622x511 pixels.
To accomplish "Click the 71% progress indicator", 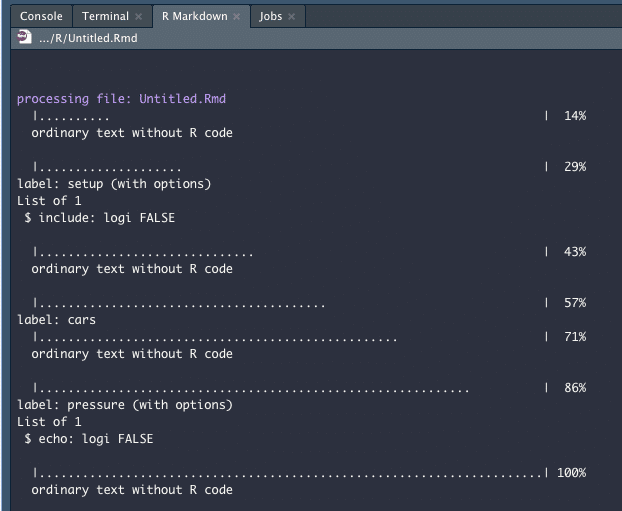I will 574,337.
